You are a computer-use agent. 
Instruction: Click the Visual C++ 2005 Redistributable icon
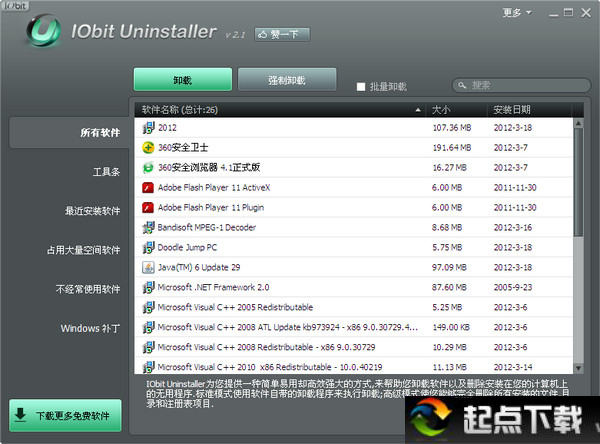148,307
